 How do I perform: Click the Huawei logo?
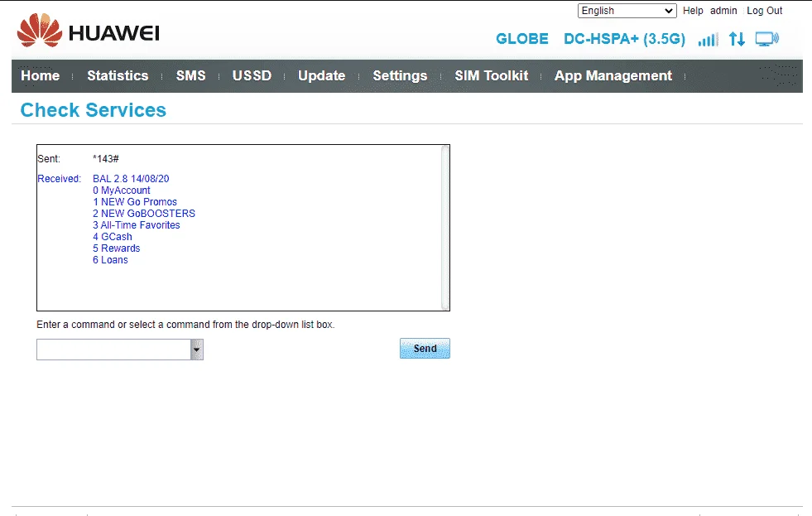point(88,31)
